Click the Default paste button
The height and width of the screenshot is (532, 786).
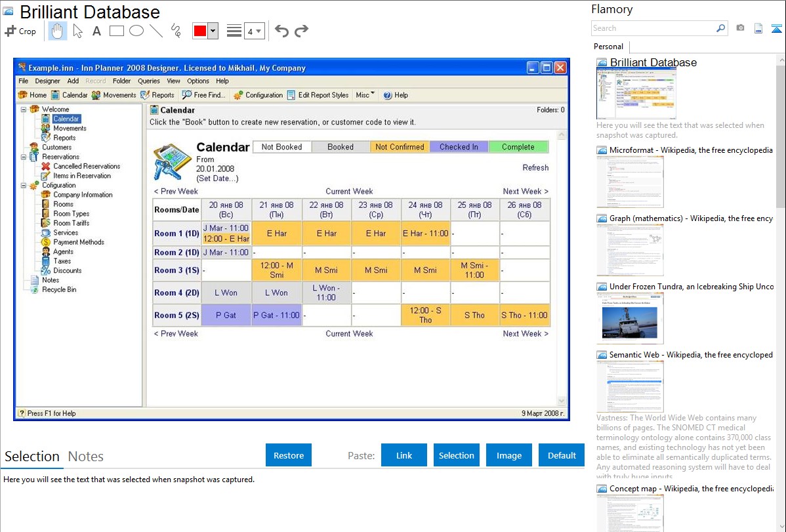click(x=562, y=455)
